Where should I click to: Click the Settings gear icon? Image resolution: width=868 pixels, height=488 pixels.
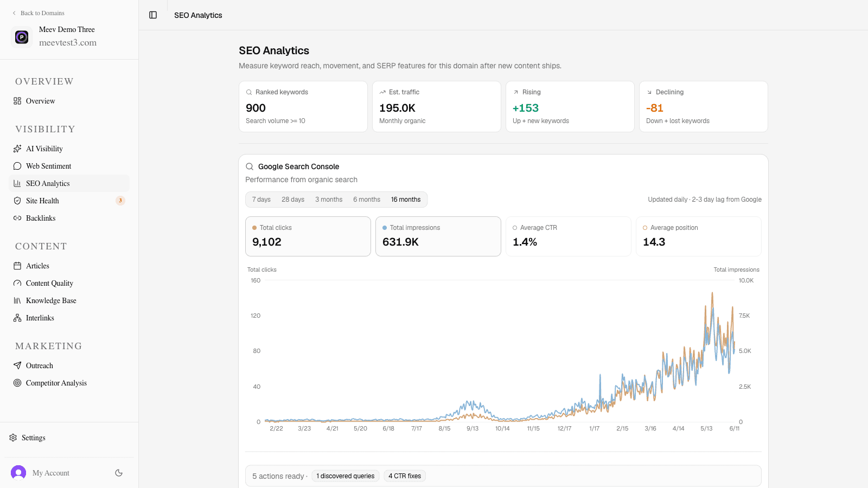pos(13,438)
